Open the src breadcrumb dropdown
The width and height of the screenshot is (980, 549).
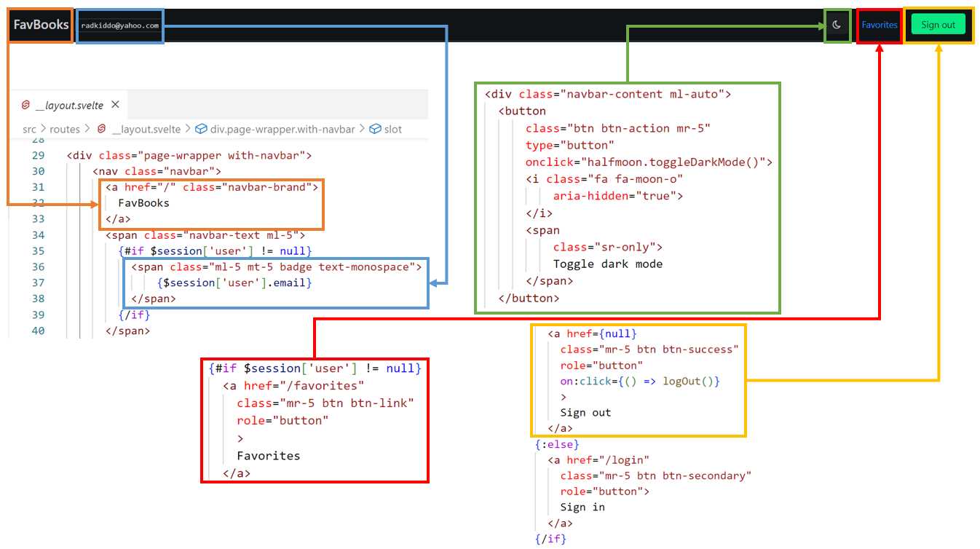coord(29,129)
